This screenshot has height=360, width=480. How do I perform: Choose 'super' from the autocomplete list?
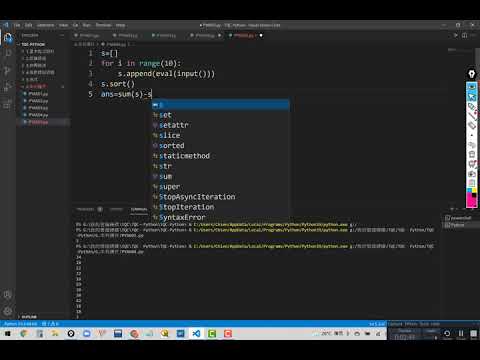pos(221,187)
